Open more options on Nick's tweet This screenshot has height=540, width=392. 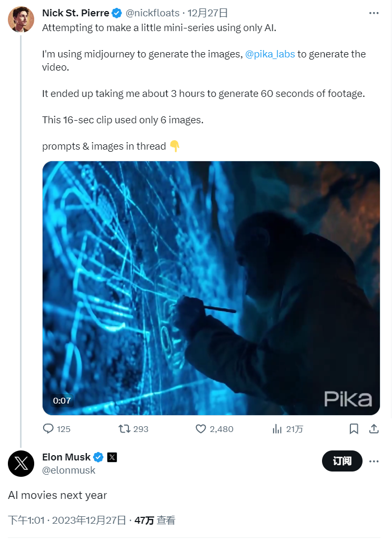point(374,13)
